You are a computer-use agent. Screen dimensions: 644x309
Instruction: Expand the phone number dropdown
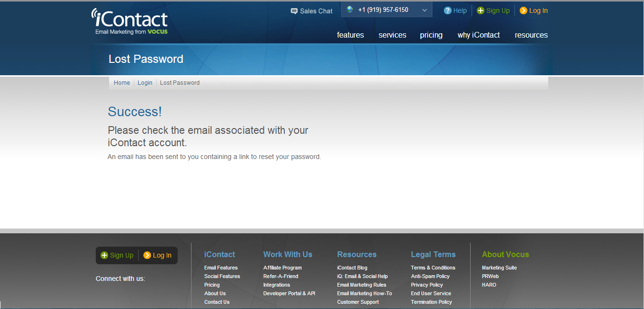pyautogui.click(x=423, y=9)
